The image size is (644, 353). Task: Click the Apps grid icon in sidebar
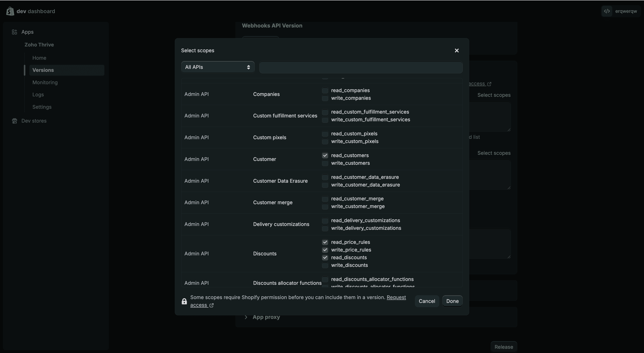pos(14,32)
